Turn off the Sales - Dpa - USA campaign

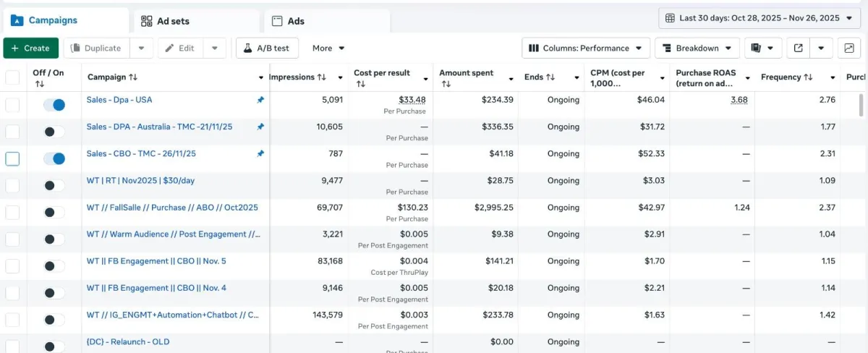tap(54, 105)
